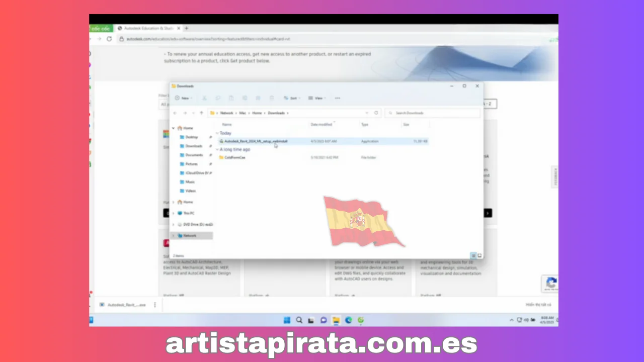Click the New button in File Explorer

(183, 98)
